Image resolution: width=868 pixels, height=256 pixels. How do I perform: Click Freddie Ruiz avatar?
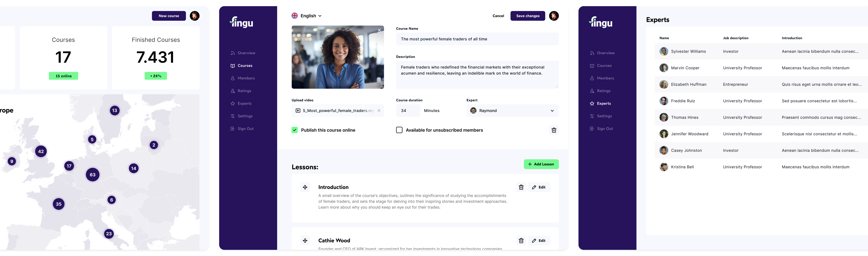pos(664,101)
